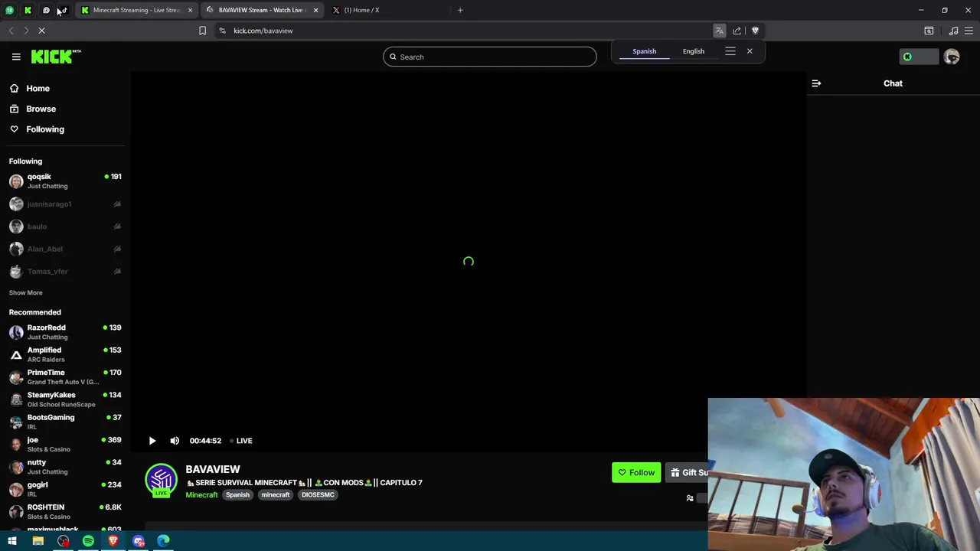Open Minecraft category link
This screenshot has width=980, height=551.
(x=202, y=494)
